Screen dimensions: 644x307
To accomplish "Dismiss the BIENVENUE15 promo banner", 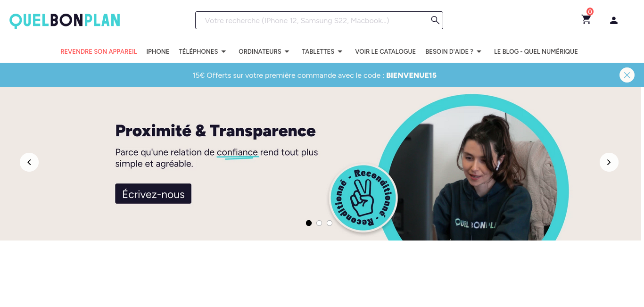I will point(627,75).
